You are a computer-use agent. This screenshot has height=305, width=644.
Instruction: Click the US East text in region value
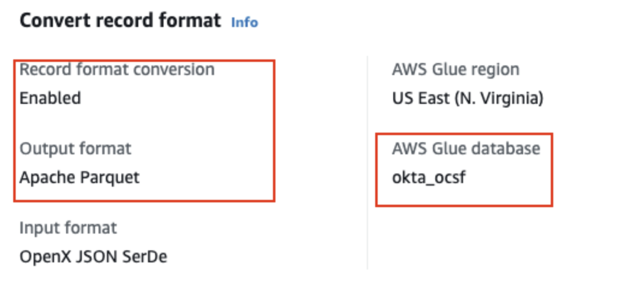click(418, 98)
